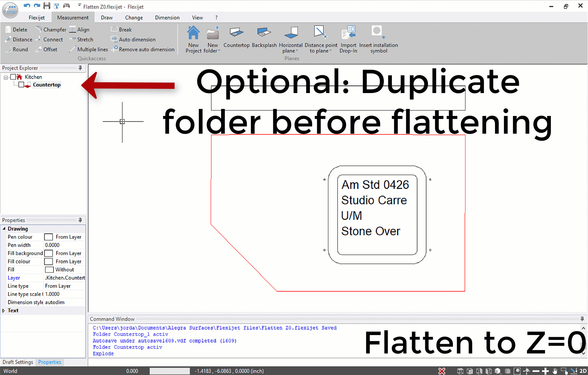Toggle Fill background From Layer checkbox
588x375 pixels.
[x=48, y=253]
